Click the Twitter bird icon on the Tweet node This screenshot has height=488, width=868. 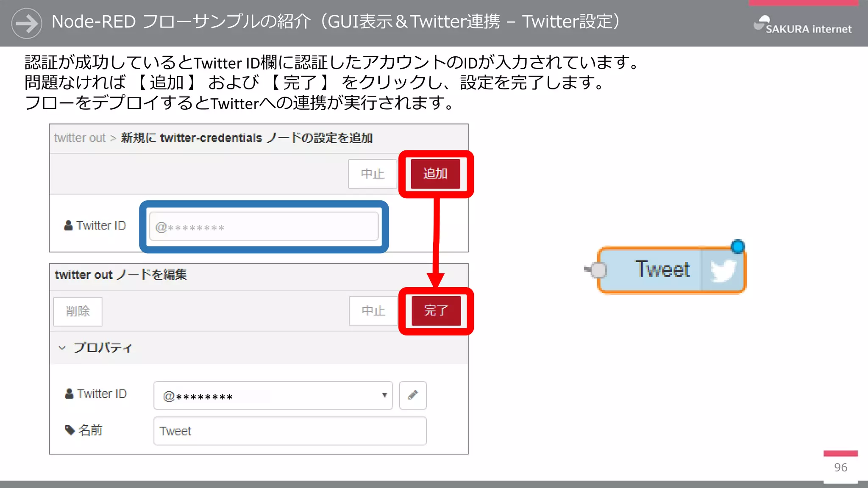click(x=723, y=270)
